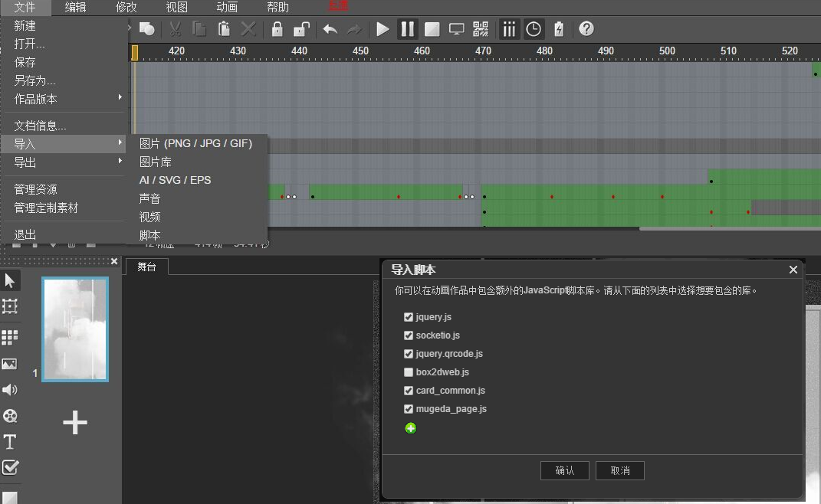Click the 确认 button in dialog

coord(565,470)
